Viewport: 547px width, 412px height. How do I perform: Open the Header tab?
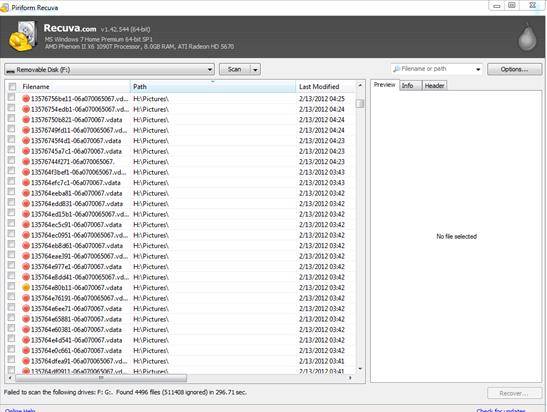point(434,85)
